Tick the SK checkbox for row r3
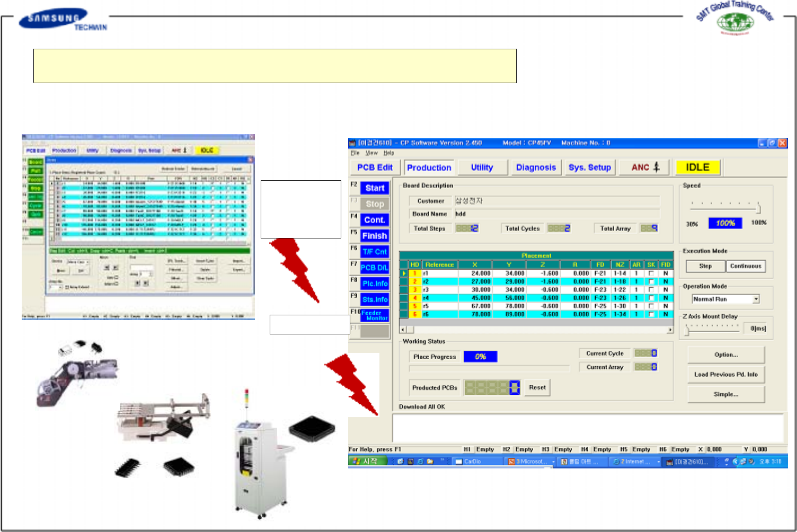This screenshot has width=797, height=532. 651,290
